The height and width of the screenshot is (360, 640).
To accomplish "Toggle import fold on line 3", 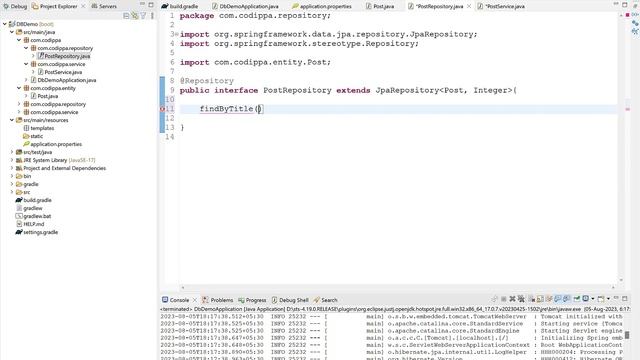I will (x=176, y=34).
